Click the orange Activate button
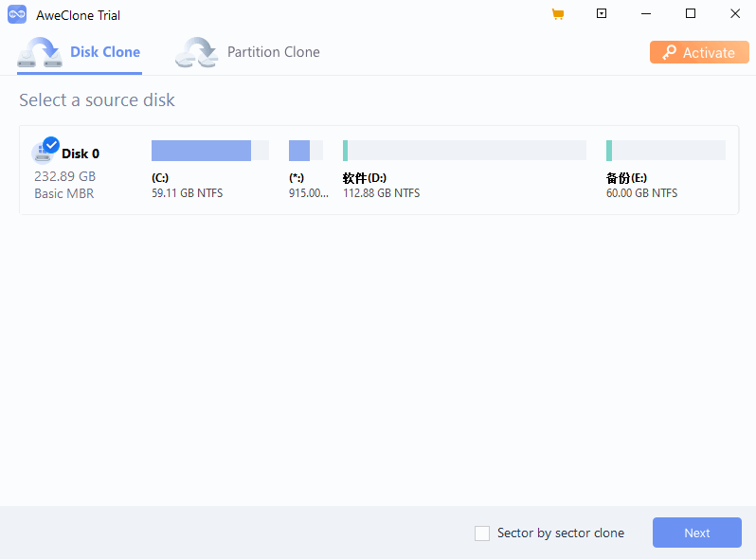Viewport: 756px width, 560px height. tap(699, 52)
